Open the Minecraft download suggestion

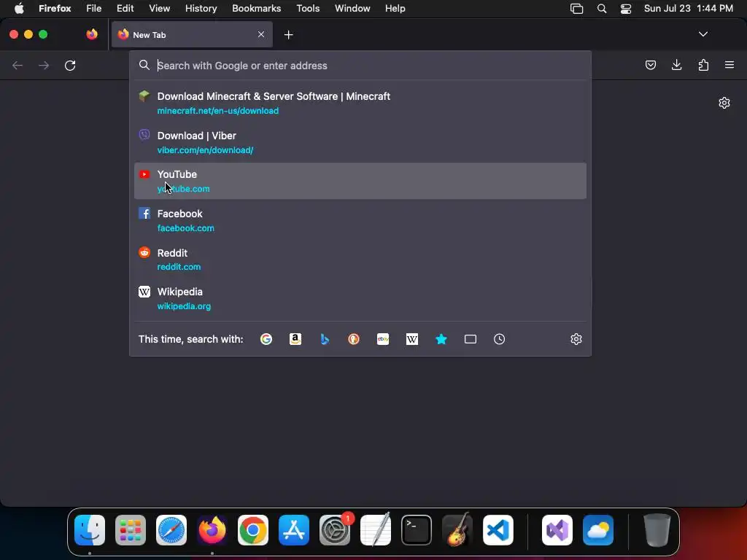pos(360,103)
